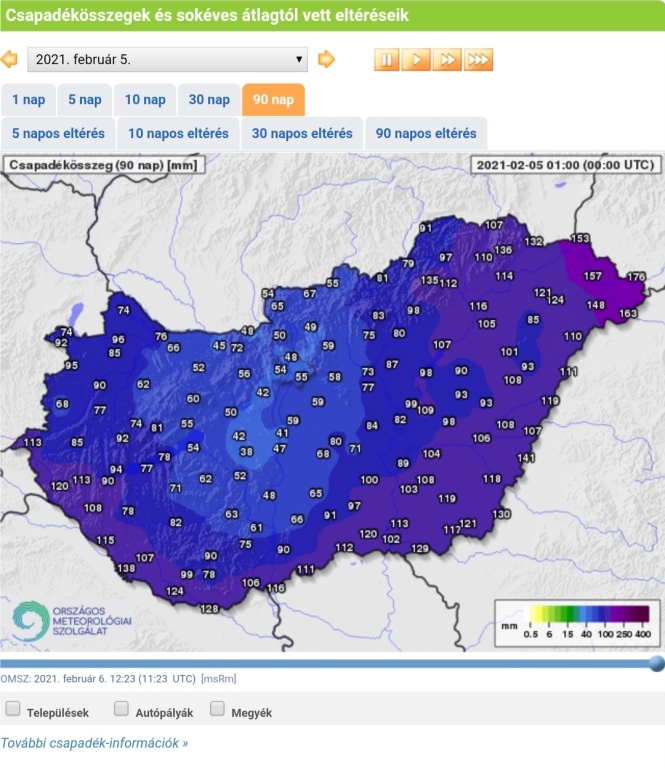Enable the Települések checkbox
The image size is (665, 768).
coord(14,709)
